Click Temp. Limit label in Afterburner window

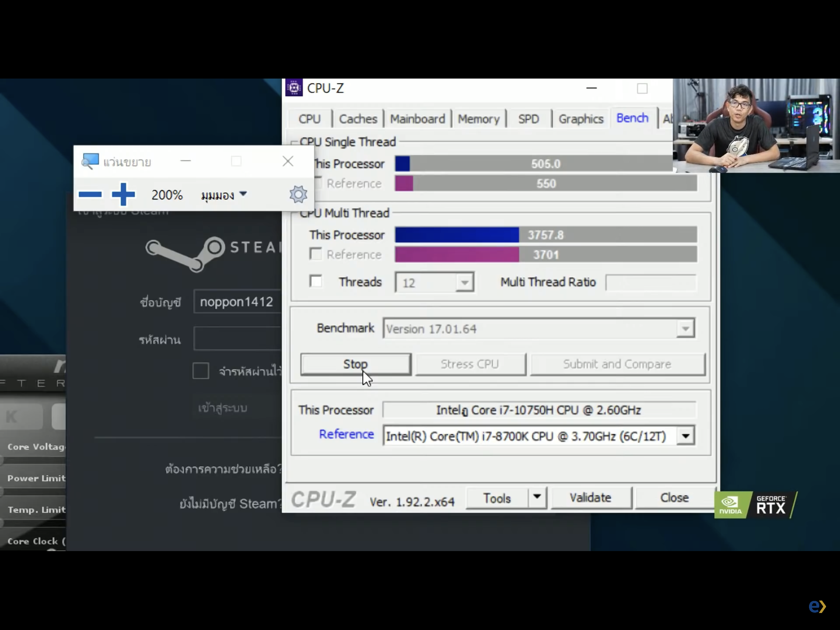click(x=37, y=510)
